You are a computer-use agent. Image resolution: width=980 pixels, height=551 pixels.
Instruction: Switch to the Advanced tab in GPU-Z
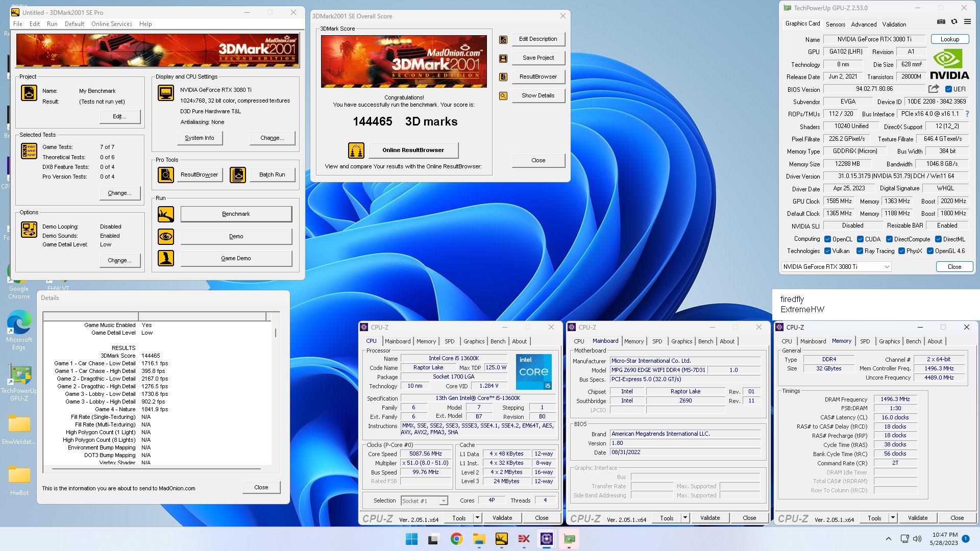[864, 24]
